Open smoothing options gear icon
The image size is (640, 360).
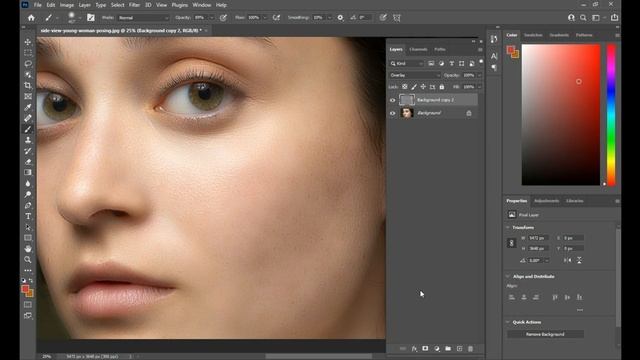(x=340, y=18)
